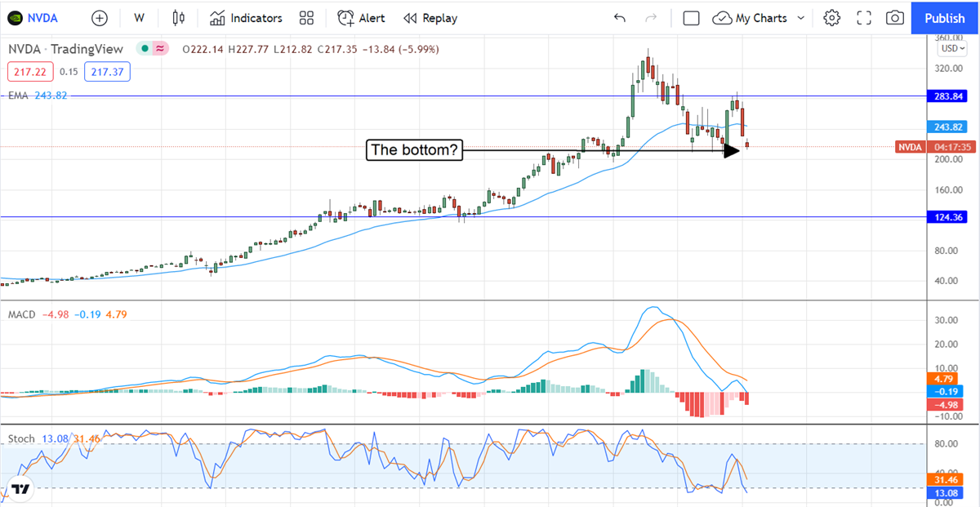This screenshot has height=507, width=980.
Task: Click the Publish button
Action: [x=945, y=17]
